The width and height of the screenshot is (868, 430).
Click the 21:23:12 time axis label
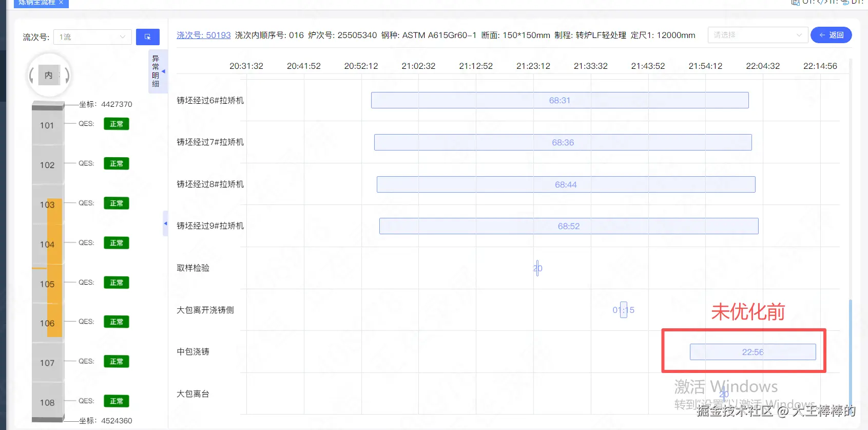(533, 66)
